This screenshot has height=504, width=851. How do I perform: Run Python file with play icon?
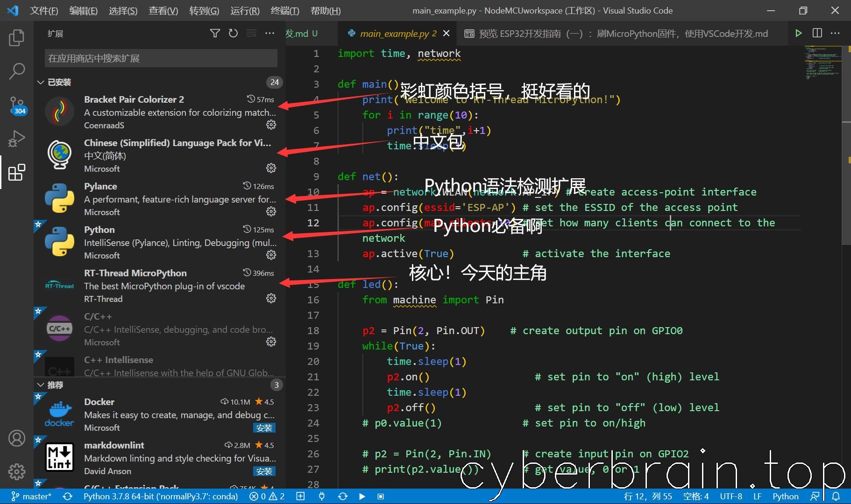tap(799, 33)
